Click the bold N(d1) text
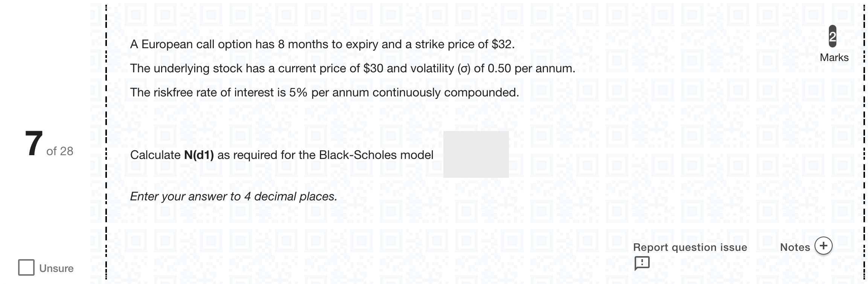This screenshot has height=284, width=868. click(x=199, y=155)
